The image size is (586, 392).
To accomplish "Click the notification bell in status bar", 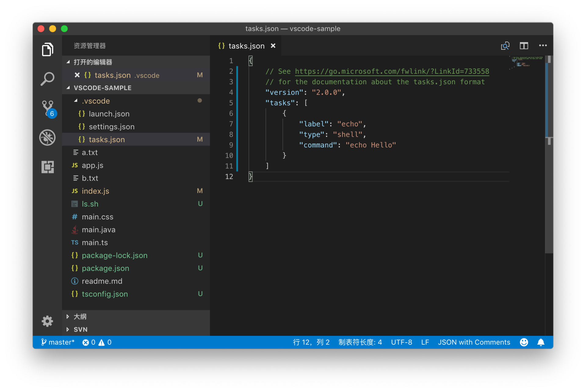I will tap(541, 342).
